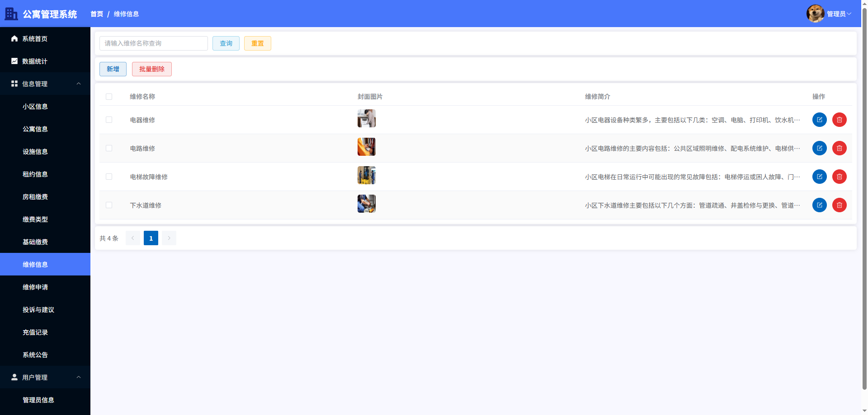Go to next page arrow
868x415 pixels.
[x=169, y=238]
